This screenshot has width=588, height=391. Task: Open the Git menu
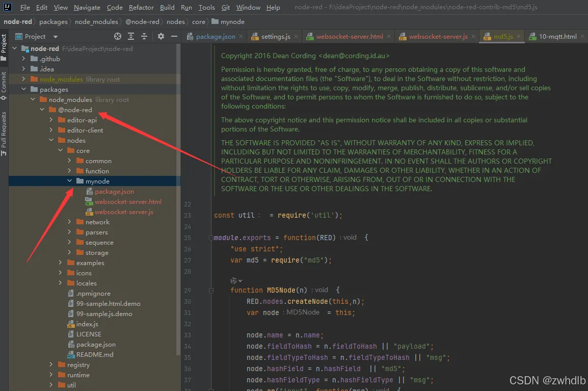click(x=226, y=8)
